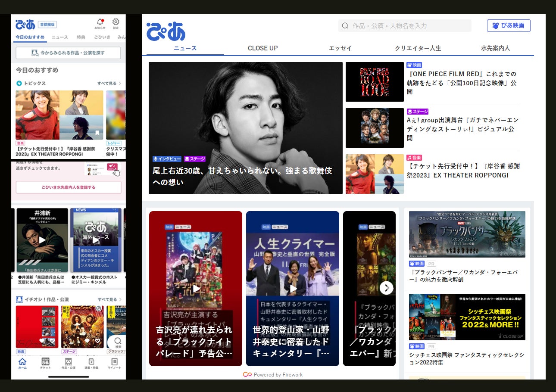This screenshot has height=392, width=556.
Task: Open the Aぇ! group stage article headline
Action: [463, 129]
